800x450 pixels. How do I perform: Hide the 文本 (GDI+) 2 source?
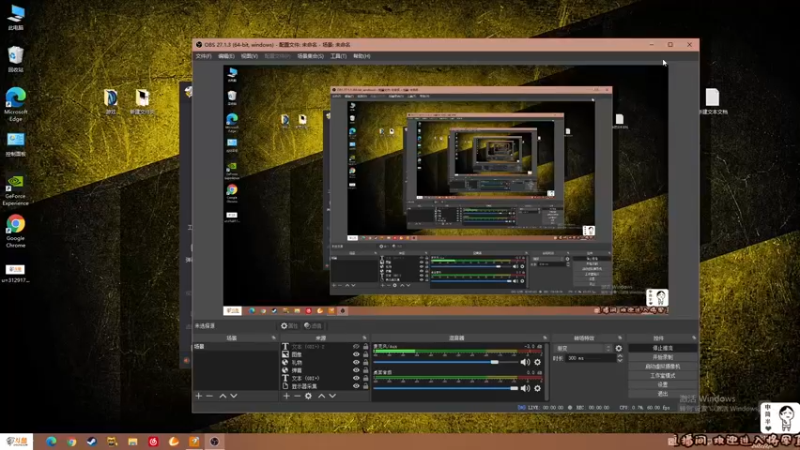[356, 346]
